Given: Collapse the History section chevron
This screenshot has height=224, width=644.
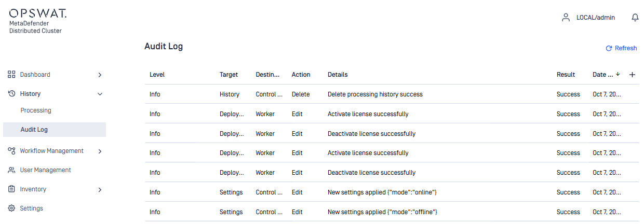Looking at the screenshot, I should (x=100, y=94).
